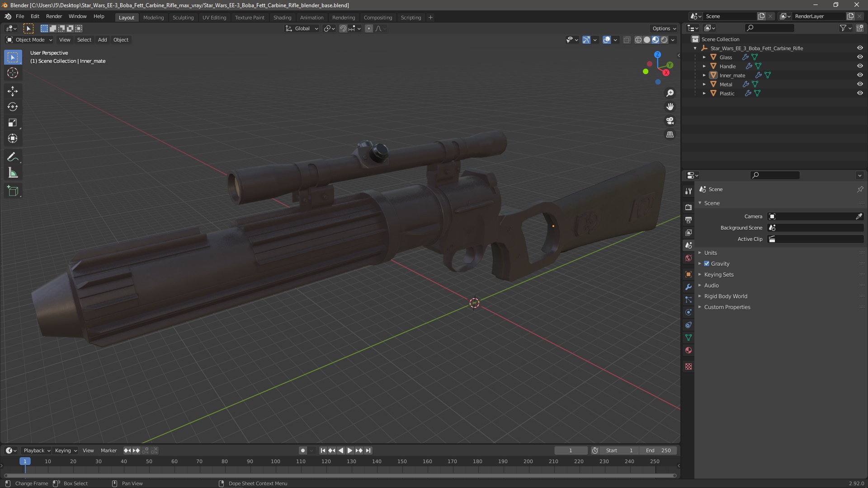Hide the Handle object in outliner

point(860,66)
